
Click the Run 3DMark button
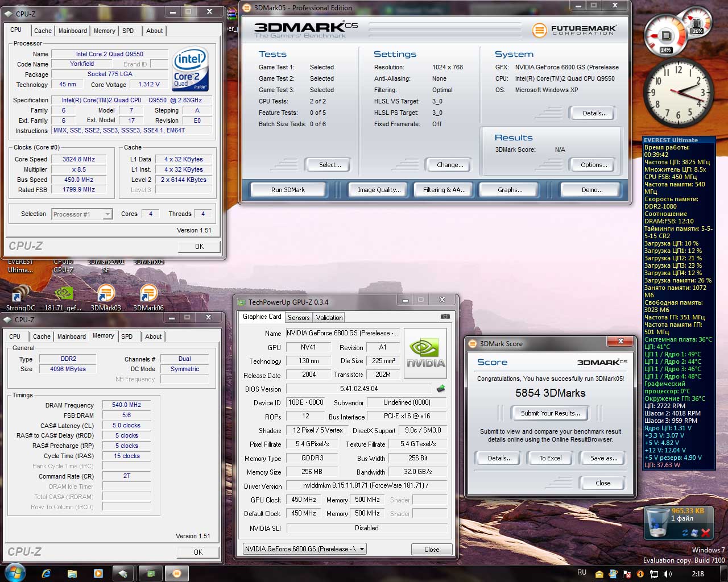point(288,190)
